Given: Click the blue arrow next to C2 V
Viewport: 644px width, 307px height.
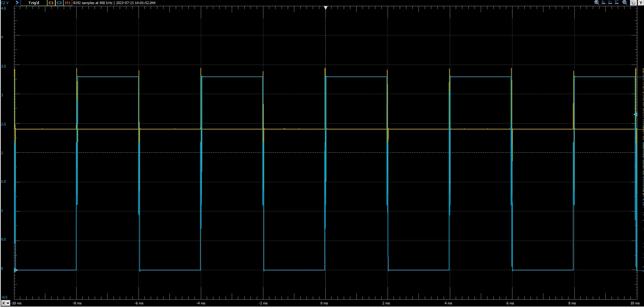Looking at the screenshot, I should [17, 3].
